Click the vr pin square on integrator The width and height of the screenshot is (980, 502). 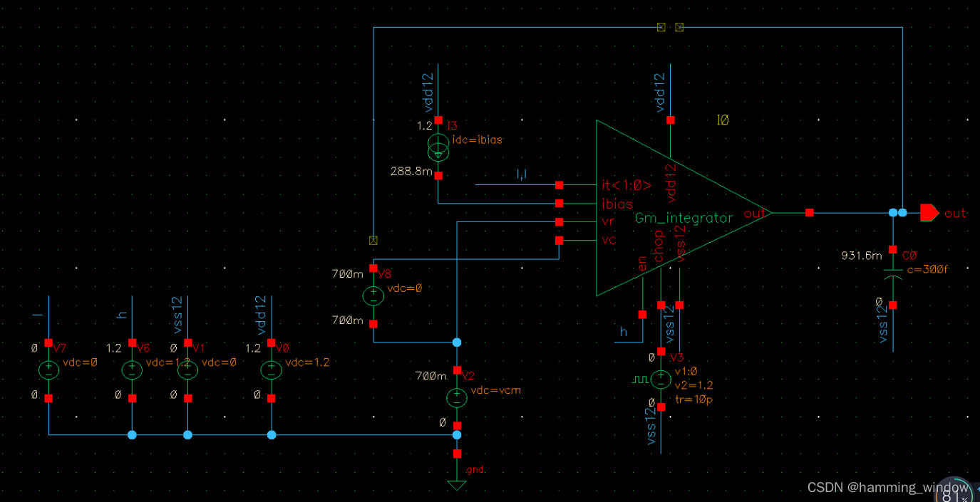(x=559, y=222)
